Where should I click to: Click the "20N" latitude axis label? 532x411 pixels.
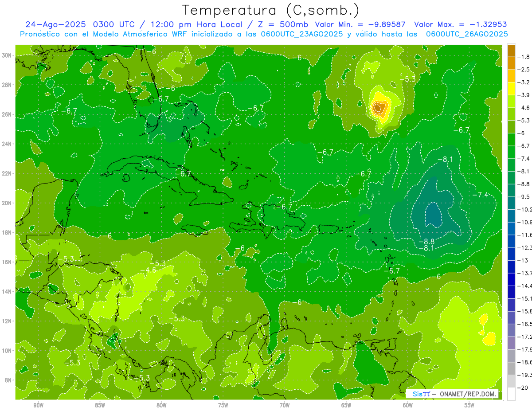8,203
